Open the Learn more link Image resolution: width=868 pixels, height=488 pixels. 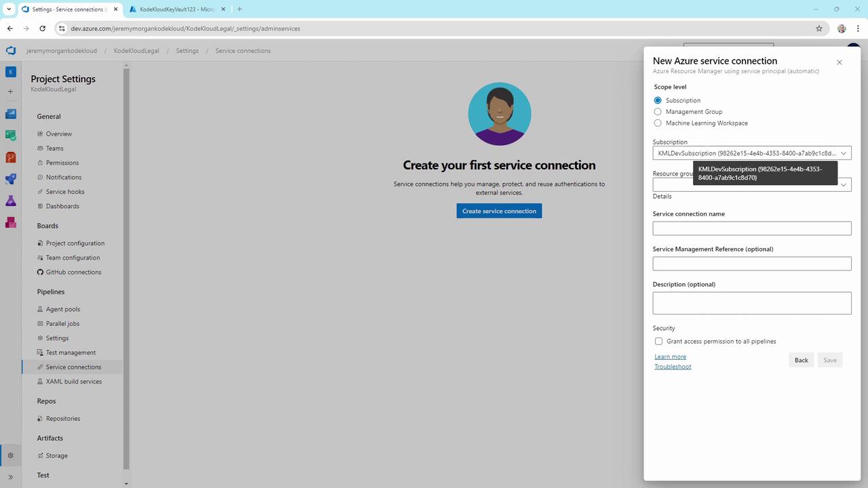[x=670, y=357]
